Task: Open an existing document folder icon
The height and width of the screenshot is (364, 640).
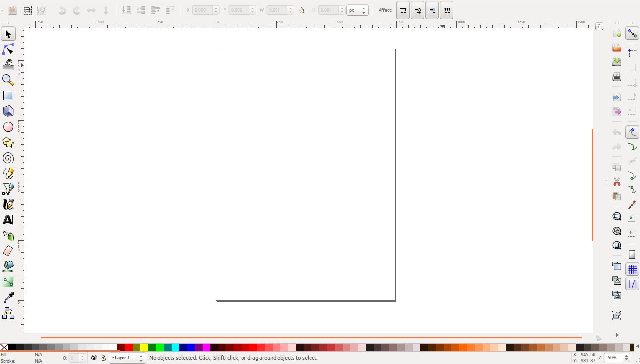Action: point(617,48)
